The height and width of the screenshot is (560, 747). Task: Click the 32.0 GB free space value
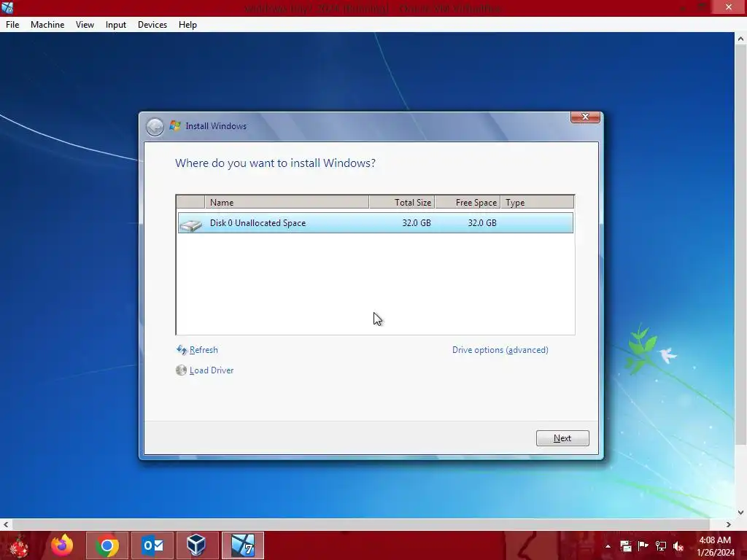[x=482, y=223]
